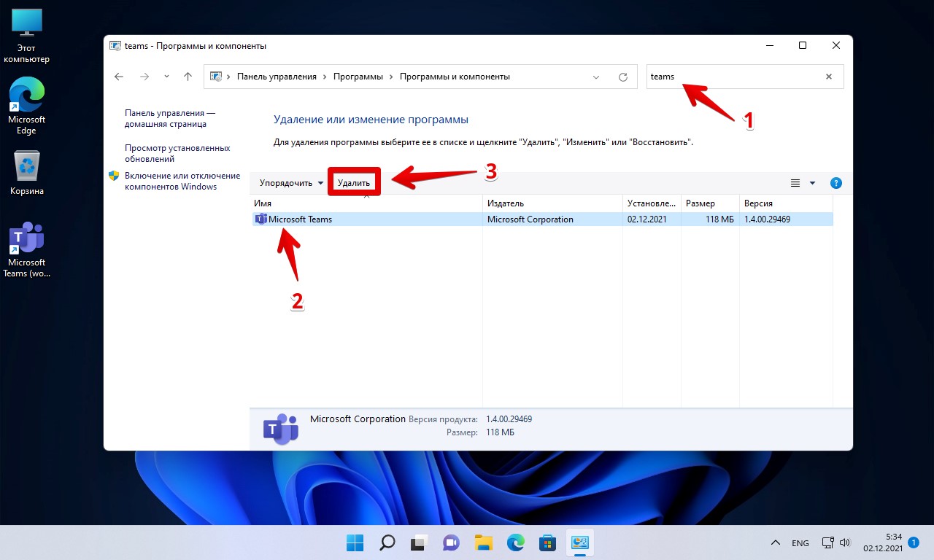Screen dimensions: 934x560
Task: Open the recent locations dropdown chevron
Action: (166, 77)
